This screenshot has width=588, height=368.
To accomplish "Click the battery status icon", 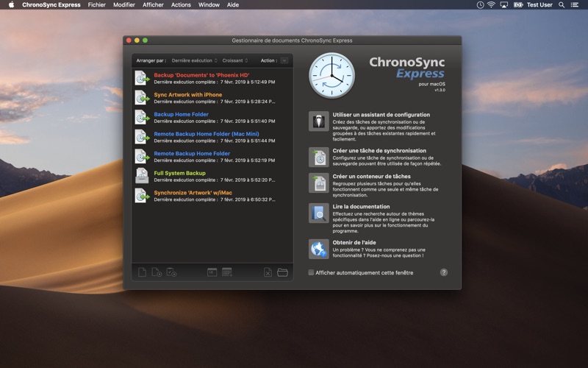I will pyautogui.click(x=518, y=5).
